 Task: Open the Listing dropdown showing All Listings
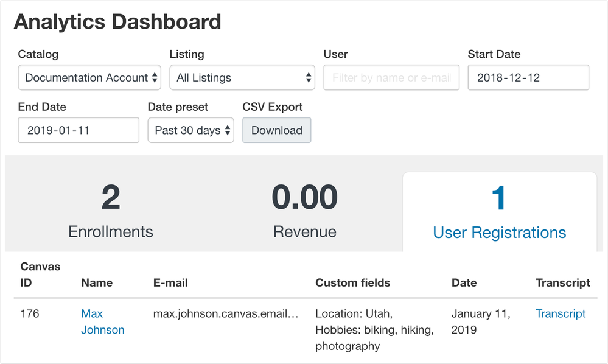(x=242, y=77)
